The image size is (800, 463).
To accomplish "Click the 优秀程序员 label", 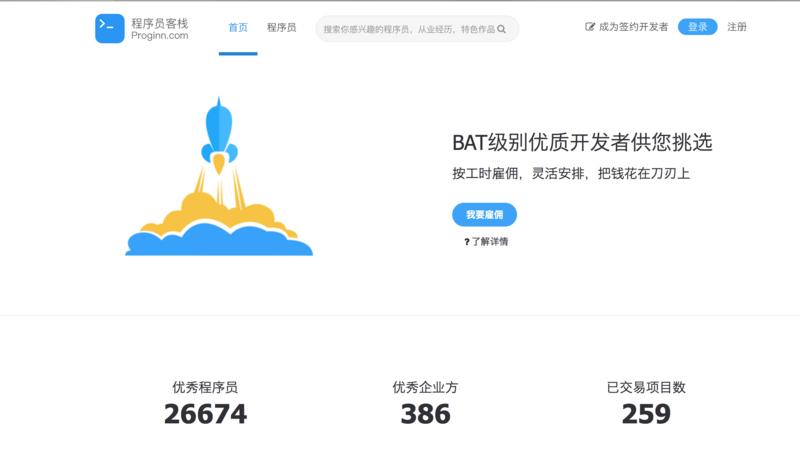I will click(x=205, y=387).
